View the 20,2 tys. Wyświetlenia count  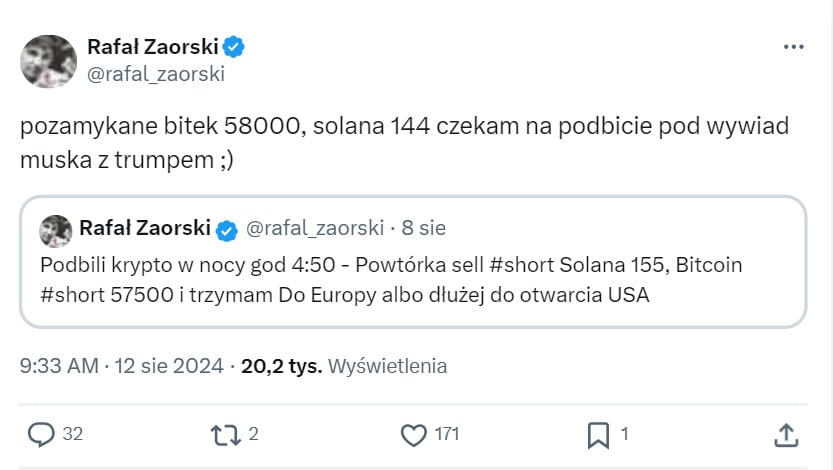[x=344, y=366]
